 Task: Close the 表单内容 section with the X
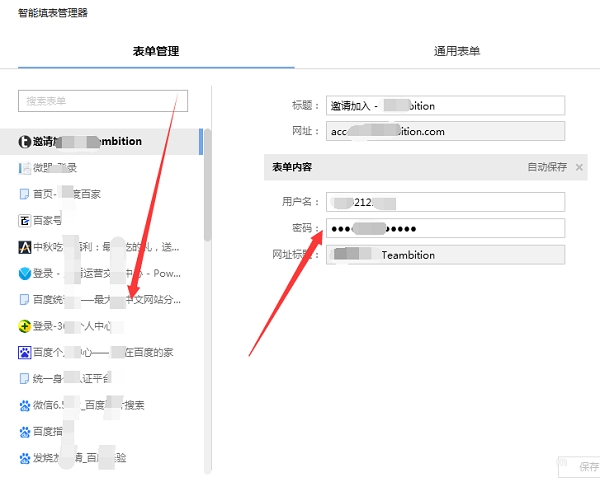[x=579, y=167]
